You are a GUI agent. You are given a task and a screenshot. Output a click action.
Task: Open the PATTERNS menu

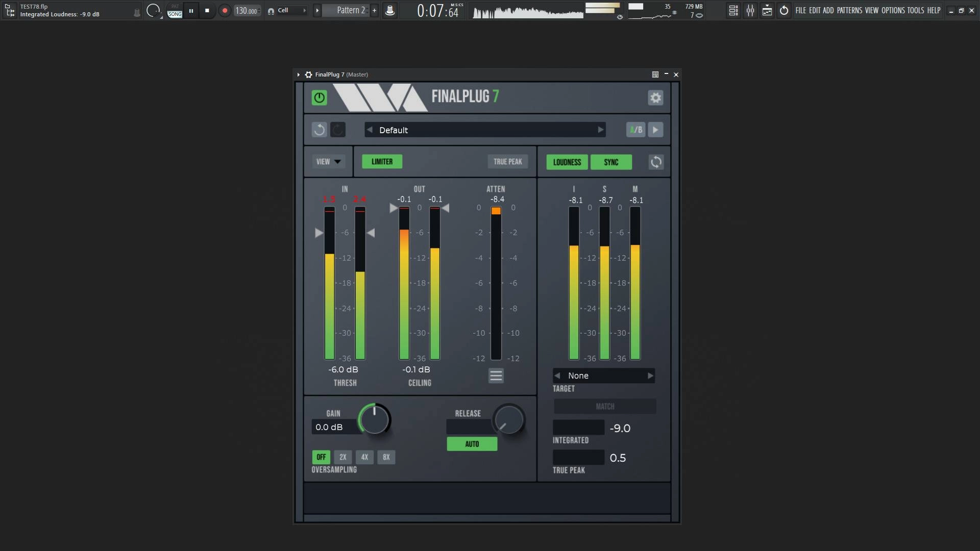(x=849, y=10)
